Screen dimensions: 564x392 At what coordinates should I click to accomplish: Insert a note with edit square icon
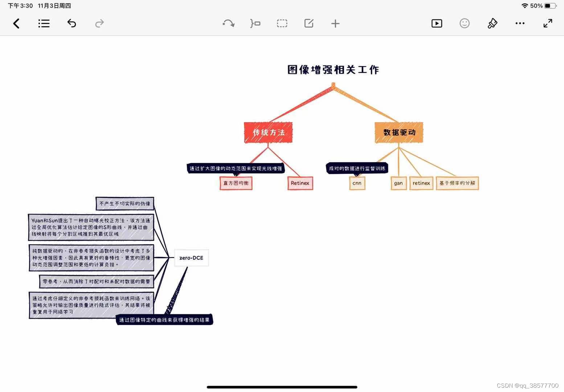309,24
